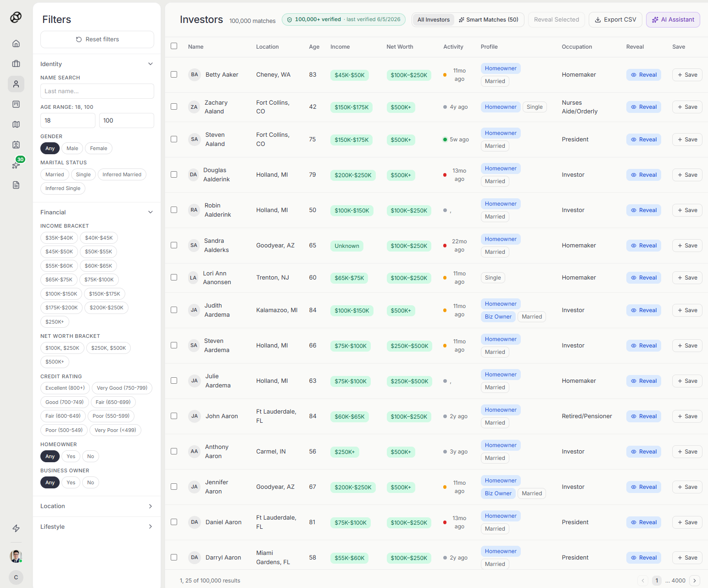Select Very Poor (<499) credit rating chip
708x588 pixels.
(x=116, y=430)
